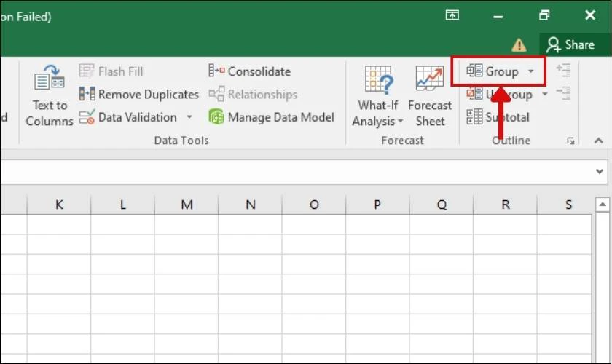Image resolution: width=612 pixels, height=364 pixels.
Task: Restore down the Excel window
Action: point(544,15)
